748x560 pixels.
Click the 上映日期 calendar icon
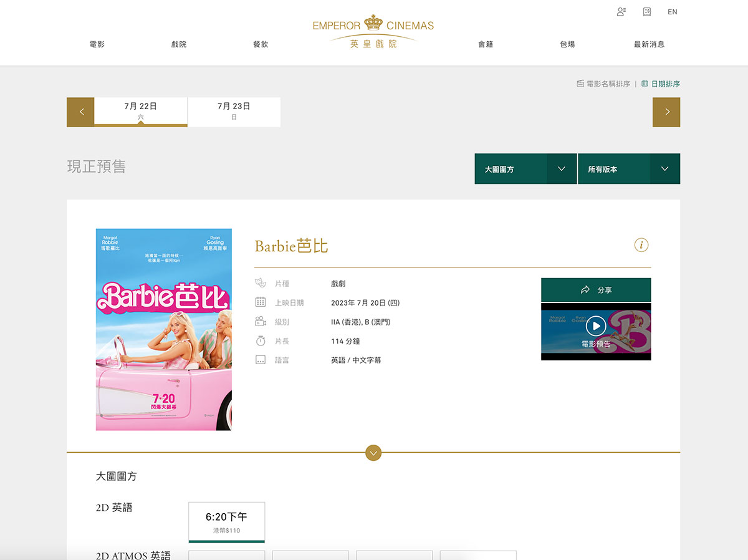pyautogui.click(x=261, y=302)
